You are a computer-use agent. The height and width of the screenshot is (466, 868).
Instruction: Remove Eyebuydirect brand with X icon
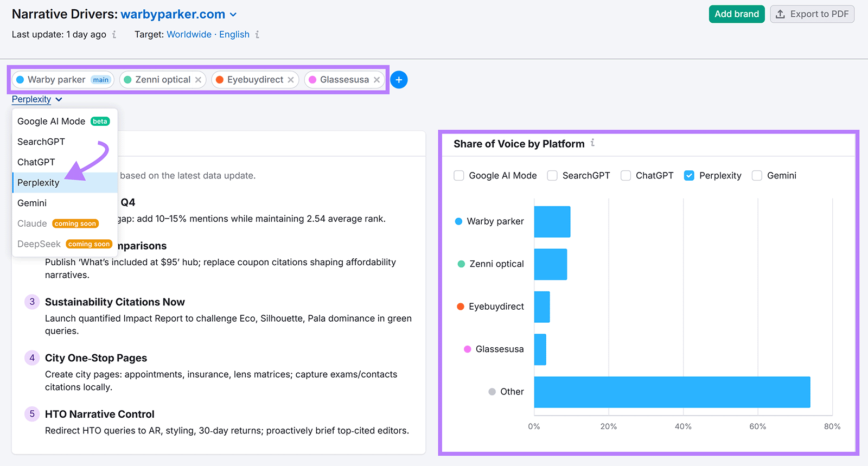pyautogui.click(x=291, y=80)
